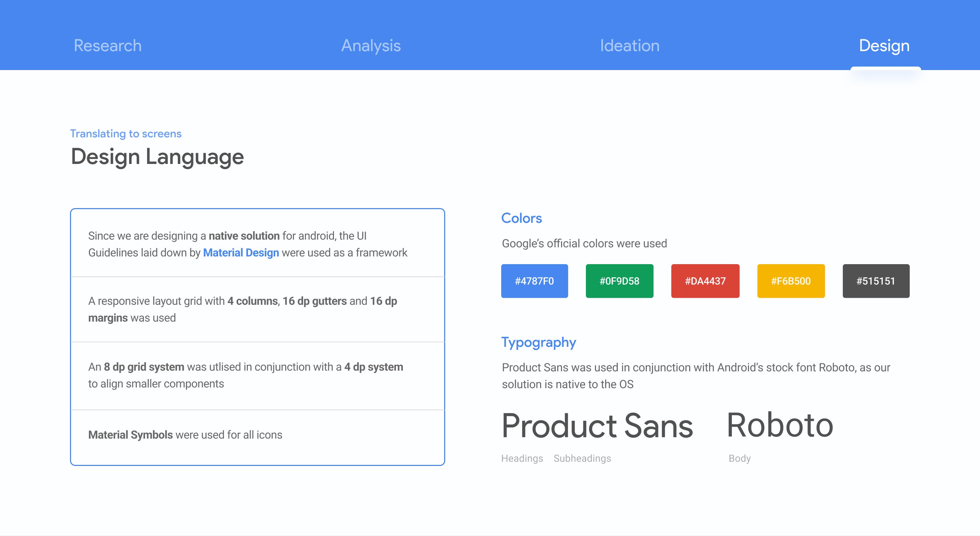The width and height of the screenshot is (980, 536).
Task: Open the Research tab
Action: pos(108,46)
